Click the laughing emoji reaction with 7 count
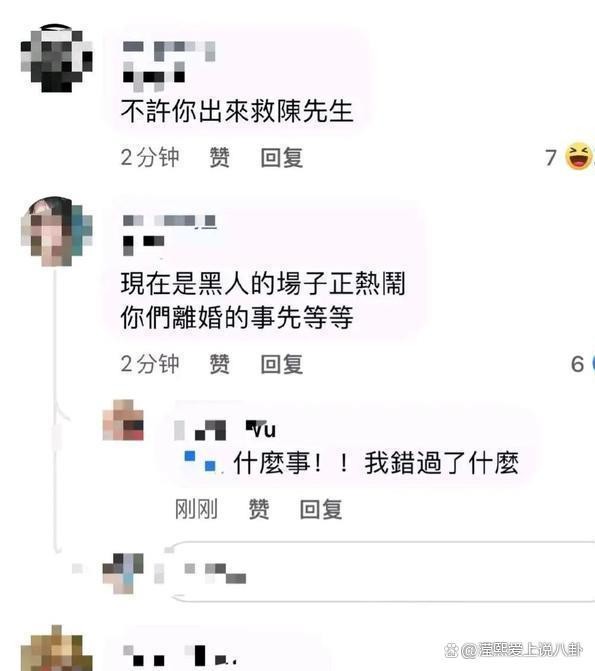 point(579,157)
